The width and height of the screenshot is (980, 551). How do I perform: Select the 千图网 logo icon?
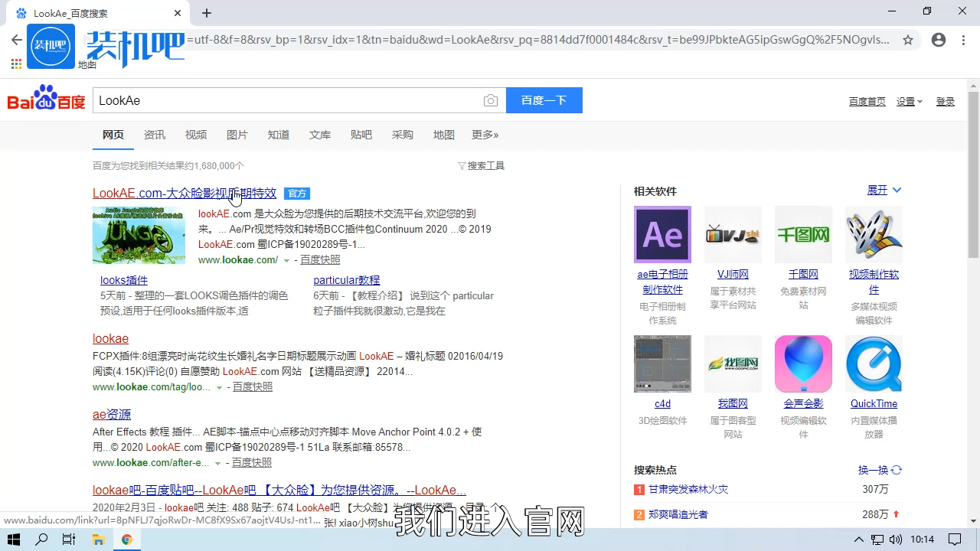pyautogui.click(x=803, y=234)
